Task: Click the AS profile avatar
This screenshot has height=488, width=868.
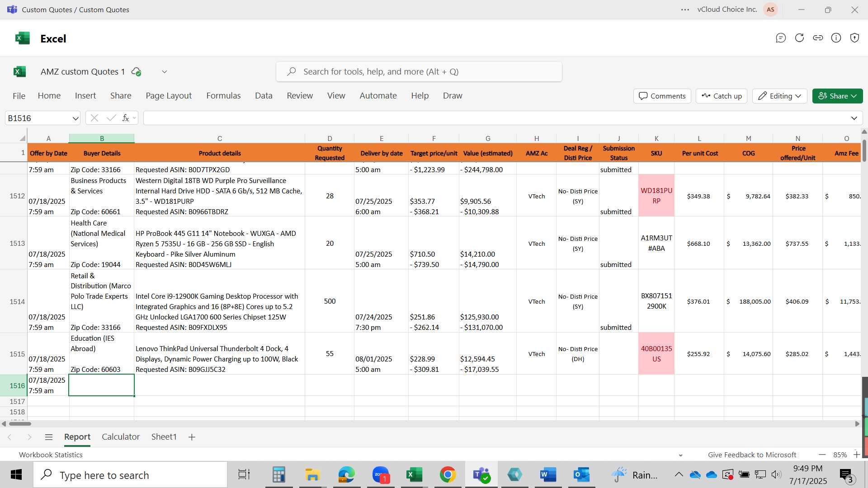Action: point(770,9)
